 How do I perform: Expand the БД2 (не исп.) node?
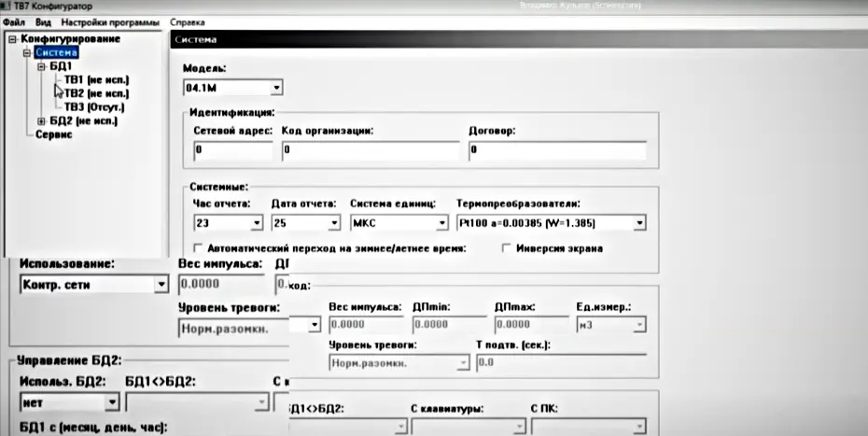pyautogui.click(x=41, y=120)
